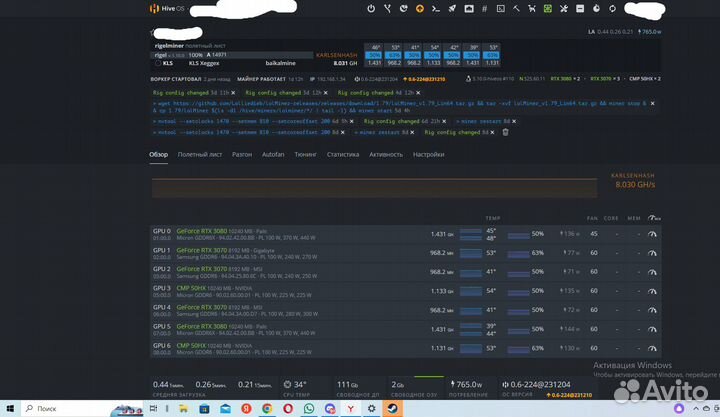This screenshot has height=417, width=720.
Task: Click '111 Gb' free disk space value
Action: pos(347,384)
